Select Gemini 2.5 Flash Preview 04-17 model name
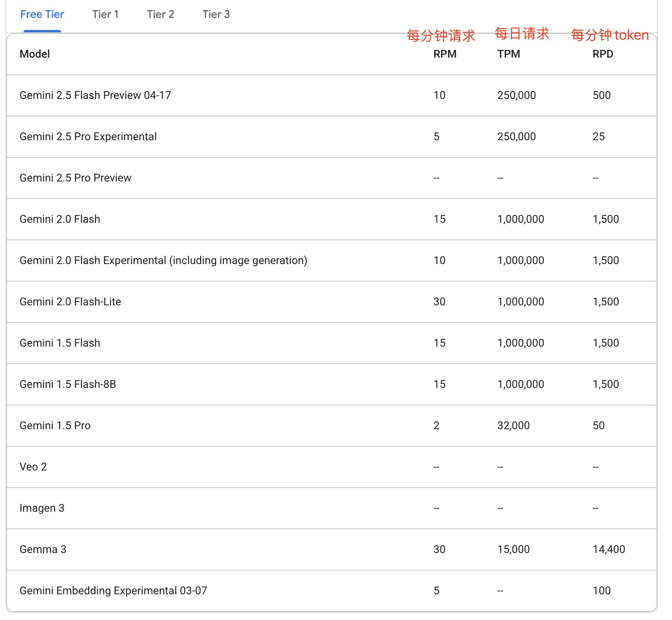The height and width of the screenshot is (620, 672). coord(95,95)
